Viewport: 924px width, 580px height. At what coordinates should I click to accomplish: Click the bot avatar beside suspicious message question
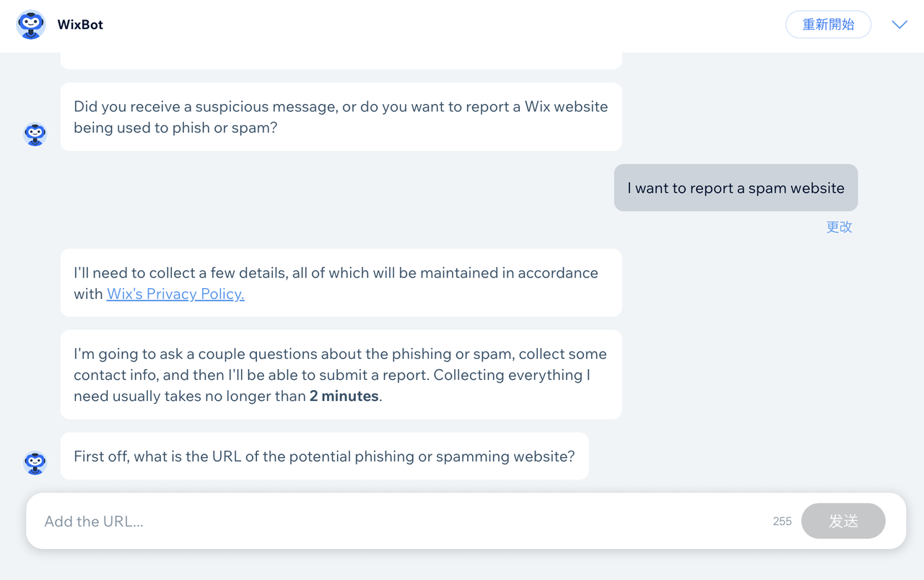35,134
